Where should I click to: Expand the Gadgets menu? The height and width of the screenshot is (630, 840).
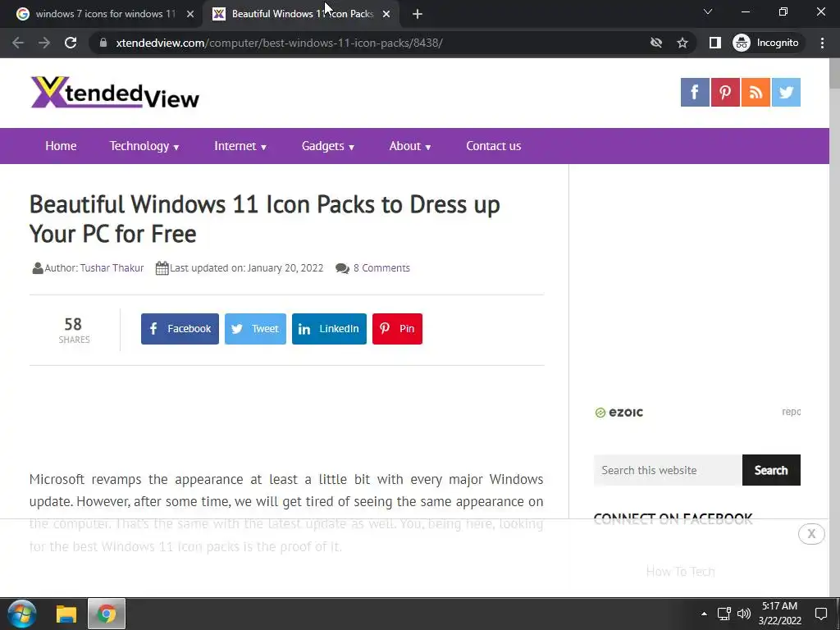[x=328, y=146]
